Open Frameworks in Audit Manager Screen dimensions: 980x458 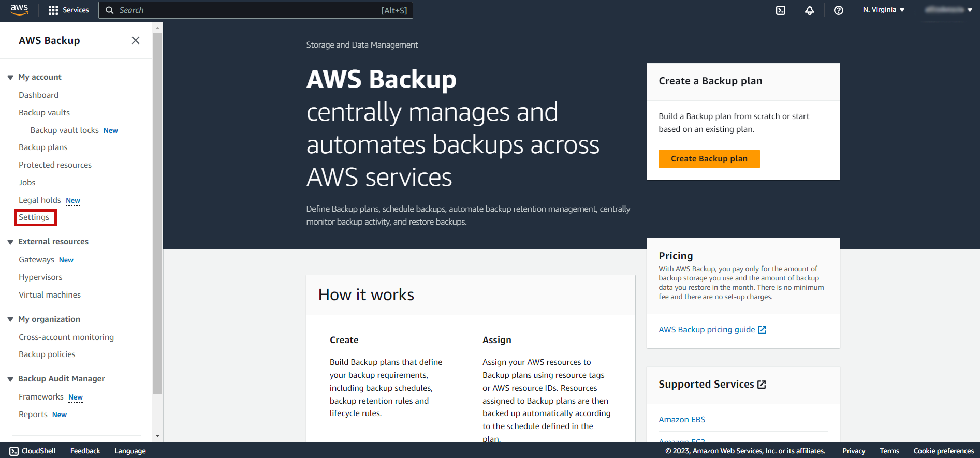click(x=41, y=397)
